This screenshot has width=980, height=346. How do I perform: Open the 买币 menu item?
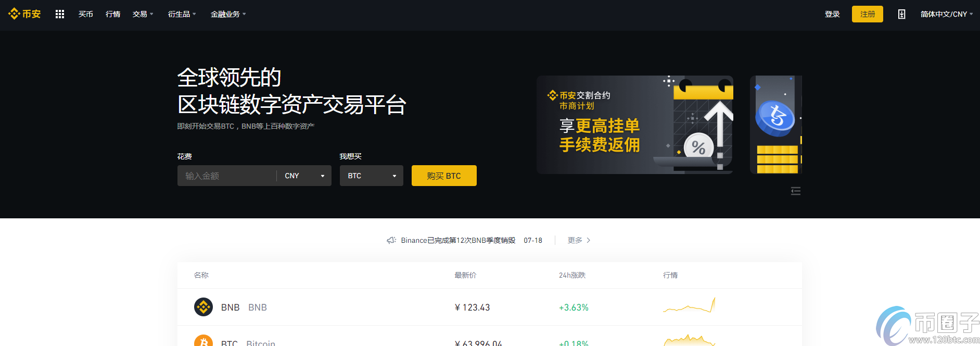tap(86, 14)
